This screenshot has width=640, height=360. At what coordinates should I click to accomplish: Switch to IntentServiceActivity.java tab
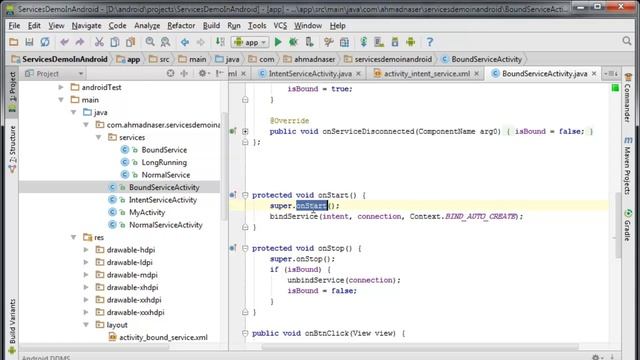(310, 73)
